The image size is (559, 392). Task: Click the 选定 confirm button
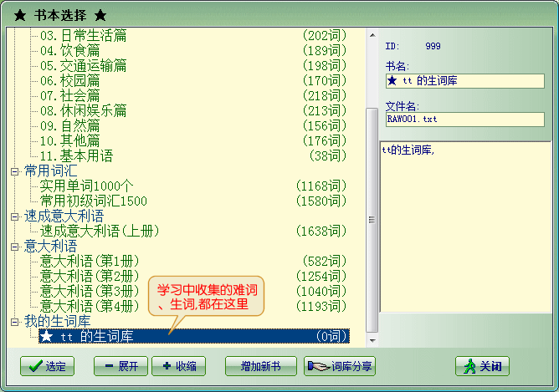47,366
